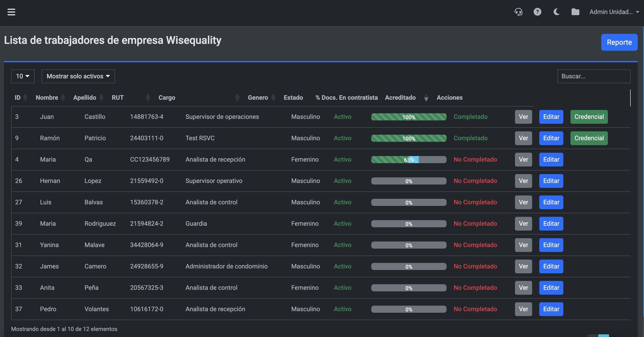Open the hamburger sidebar menu
The height and width of the screenshot is (337, 644).
(11, 12)
